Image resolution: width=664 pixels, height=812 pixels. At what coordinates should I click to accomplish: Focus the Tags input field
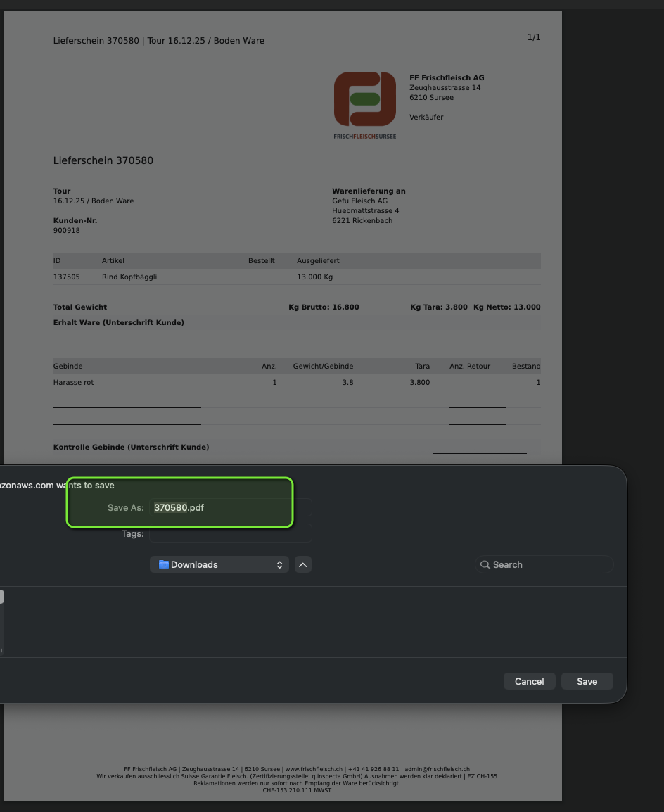[x=230, y=533]
